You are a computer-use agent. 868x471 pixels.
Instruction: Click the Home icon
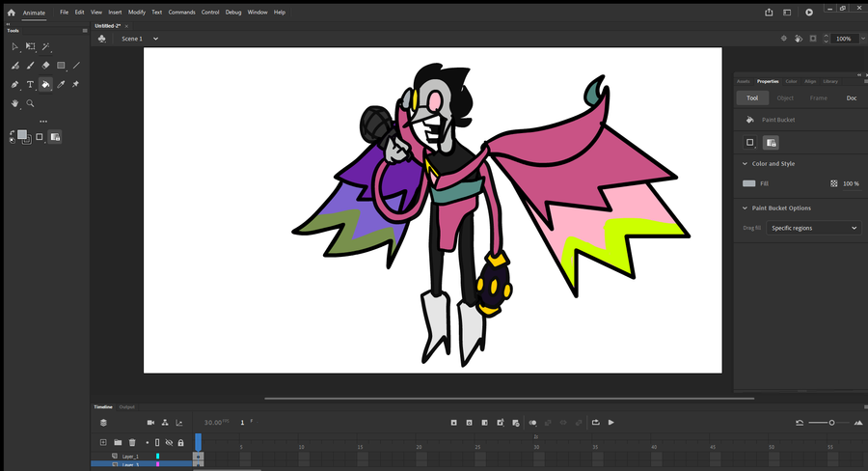click(x=11, y=13)
